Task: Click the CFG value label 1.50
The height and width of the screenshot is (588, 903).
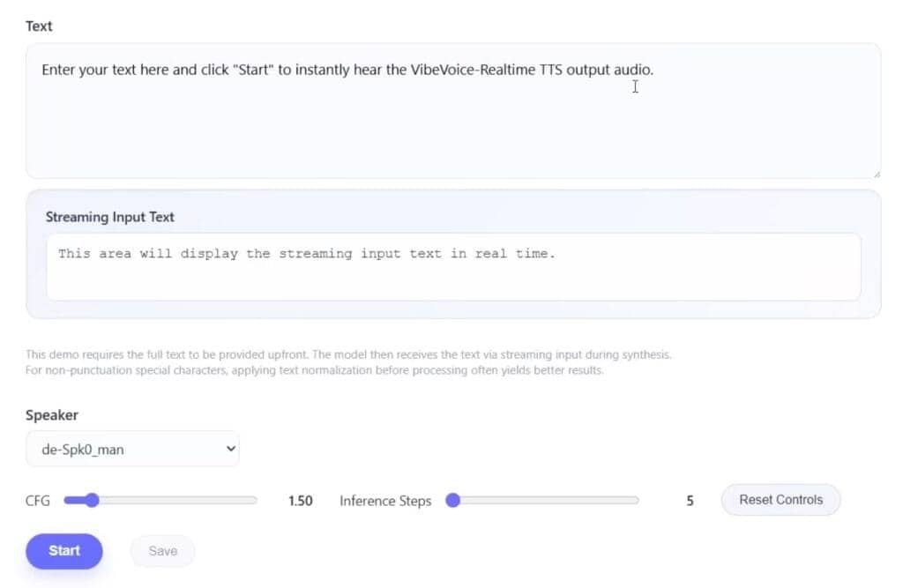Action: tap(301, 500)
